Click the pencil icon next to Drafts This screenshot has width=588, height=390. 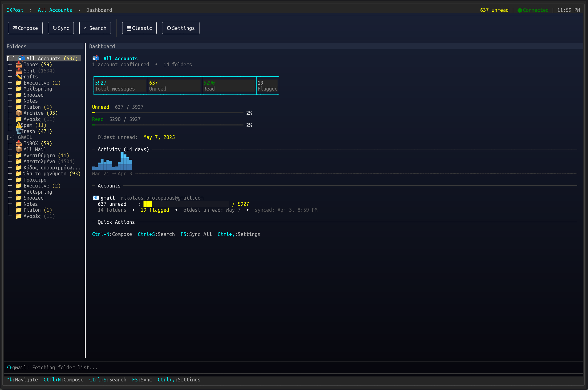(x=19, y=76)
